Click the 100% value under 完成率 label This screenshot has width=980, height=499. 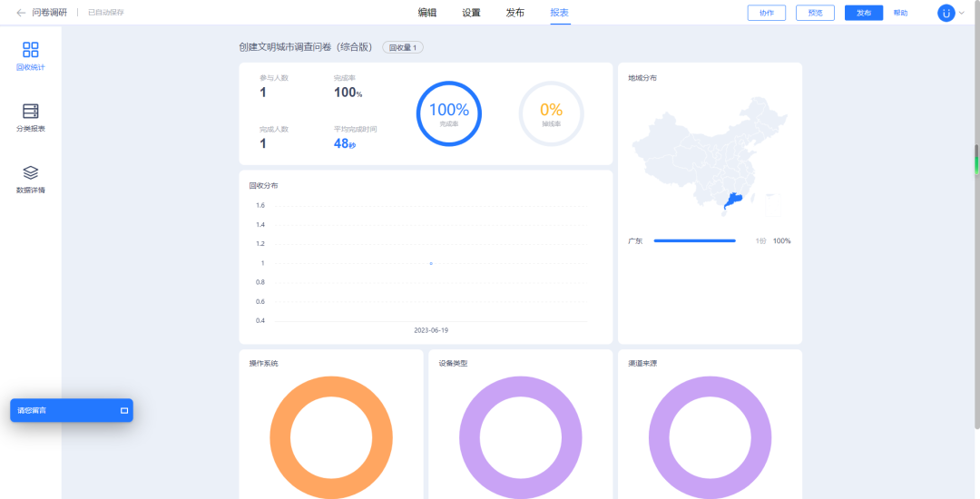pos(348,93)
